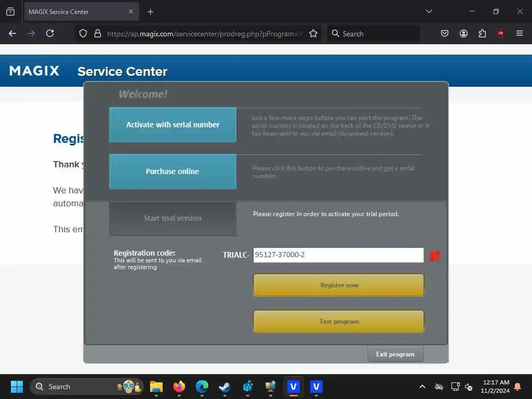532x399 pixels.
Task: Open the Windows Start menu
Action: [17, 387]
